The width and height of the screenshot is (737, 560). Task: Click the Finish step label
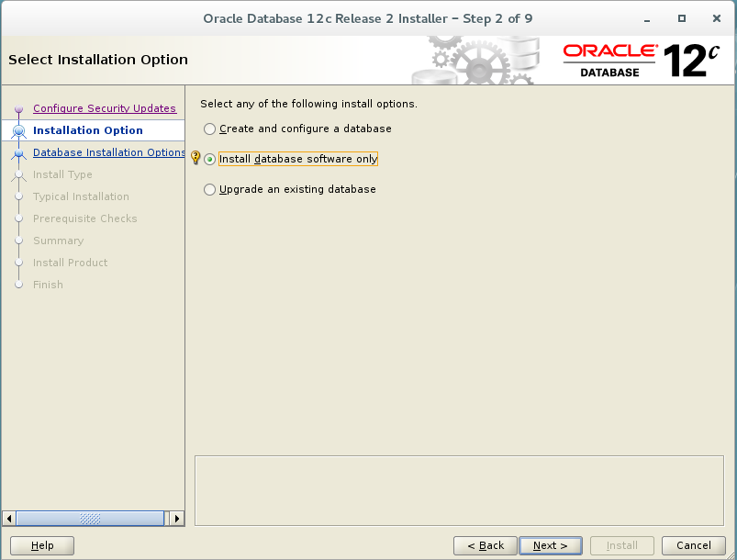48,285
